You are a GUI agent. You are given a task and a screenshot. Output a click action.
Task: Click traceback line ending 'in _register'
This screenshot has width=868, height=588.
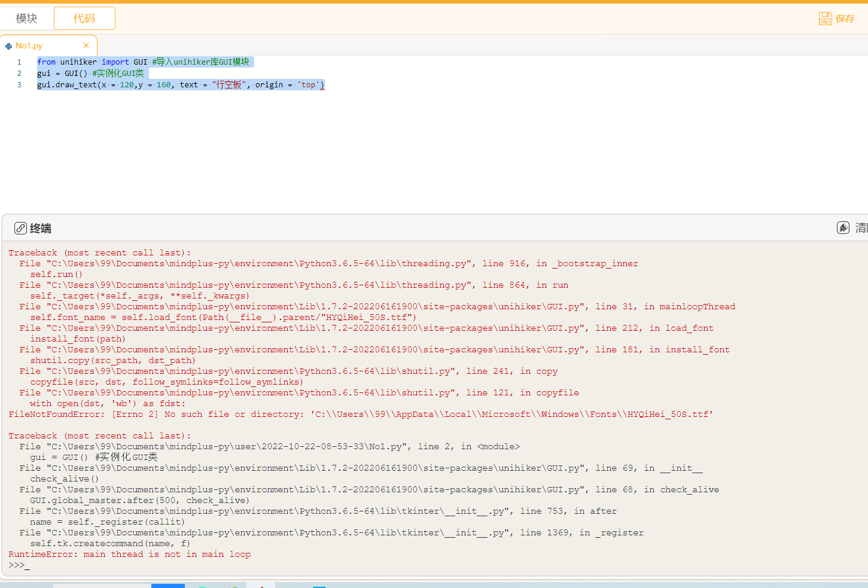(331, 532)
